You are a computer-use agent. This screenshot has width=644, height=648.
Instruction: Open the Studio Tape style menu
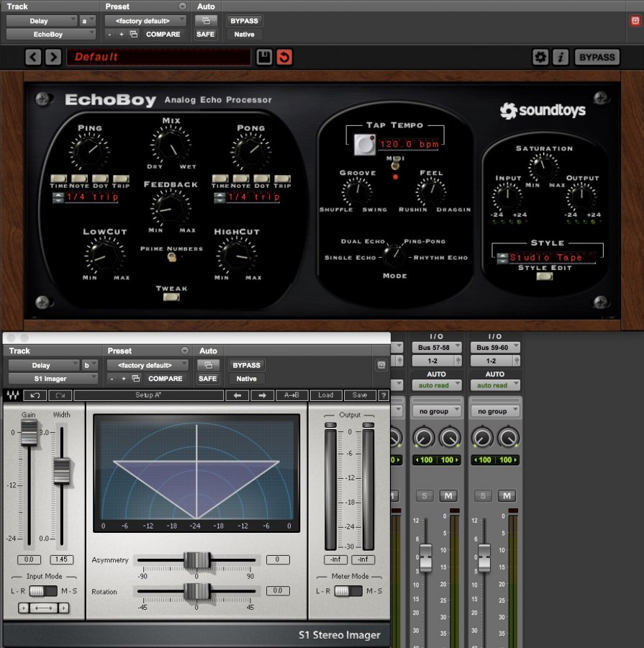[x=547, y=258]
